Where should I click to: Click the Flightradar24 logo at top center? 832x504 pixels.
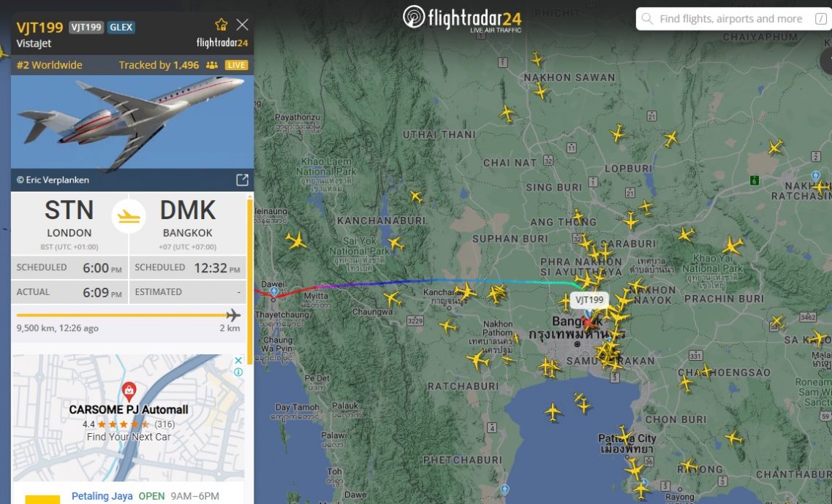point(461,19)
